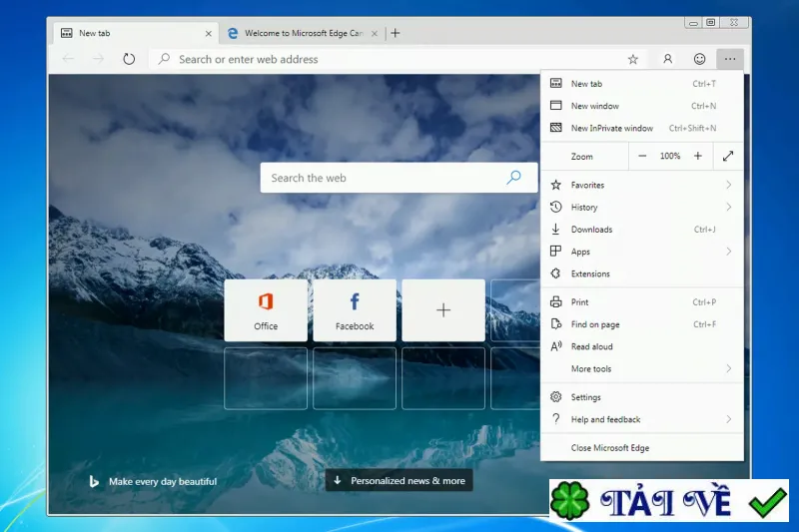Image resolution: width=799 pixels, height=532 pixels.
Task: Add page to favorites with star icon
Action: [633, 59]
